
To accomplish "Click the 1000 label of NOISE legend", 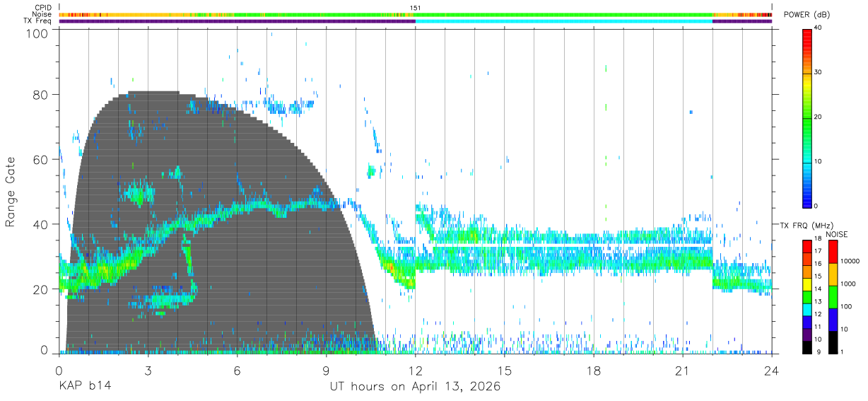I will 849,284.
